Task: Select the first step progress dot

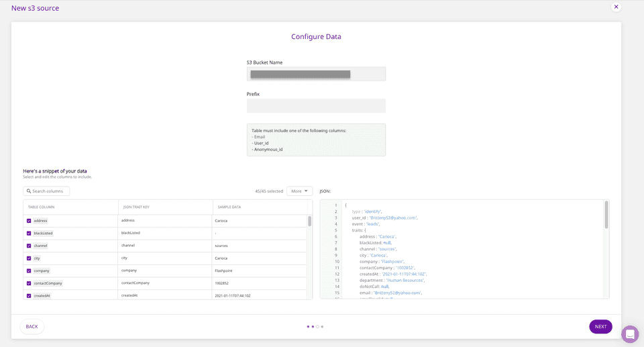Action: (x=308, y=327)
